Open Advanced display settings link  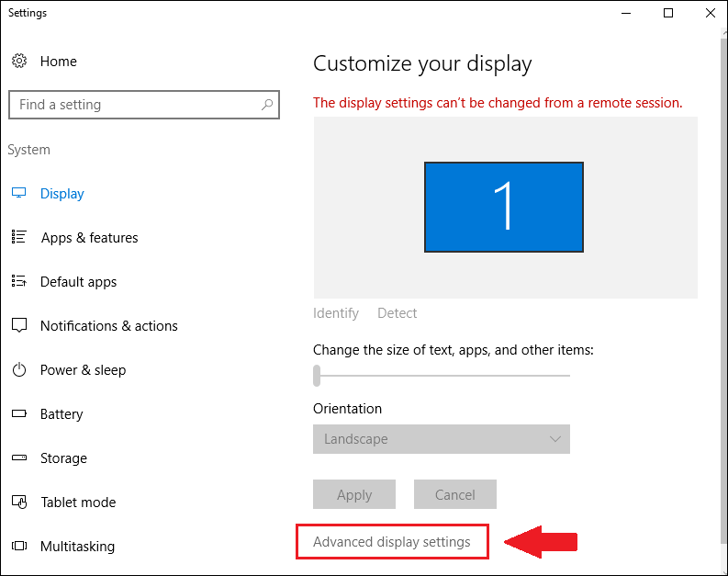click(392, 542)
